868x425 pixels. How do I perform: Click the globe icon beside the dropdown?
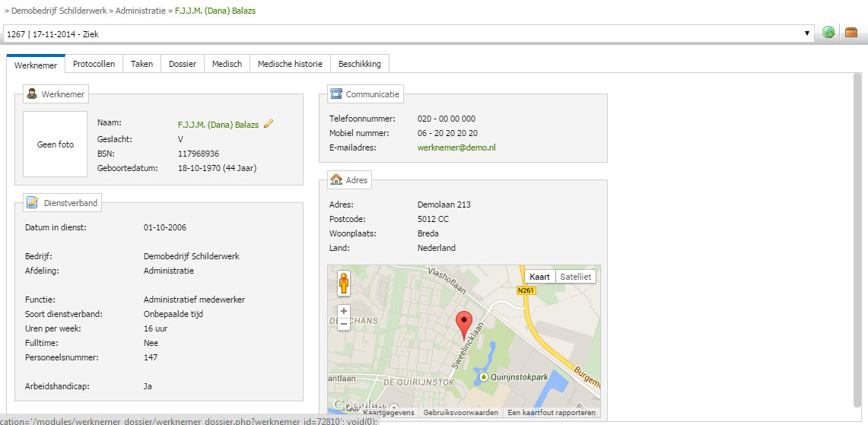coord(828,33)
